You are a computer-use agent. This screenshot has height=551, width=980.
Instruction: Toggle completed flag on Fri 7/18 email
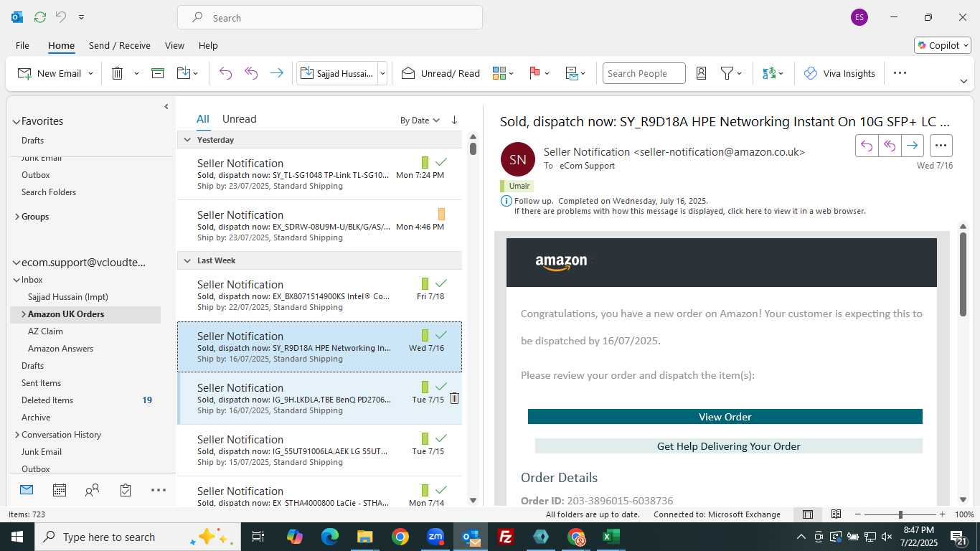point(441,283)
